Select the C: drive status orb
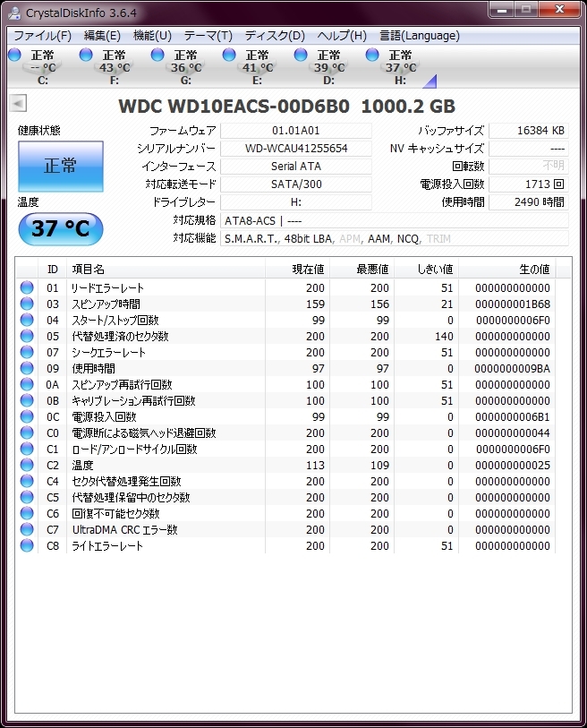The width and height of the screenshot is (587, 728). coord(15,56)
